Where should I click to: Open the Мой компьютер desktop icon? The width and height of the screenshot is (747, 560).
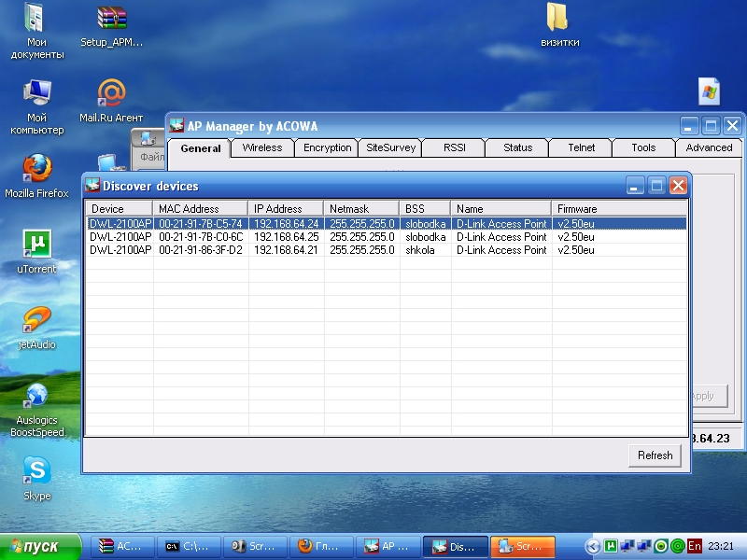[x=36, y=94]
